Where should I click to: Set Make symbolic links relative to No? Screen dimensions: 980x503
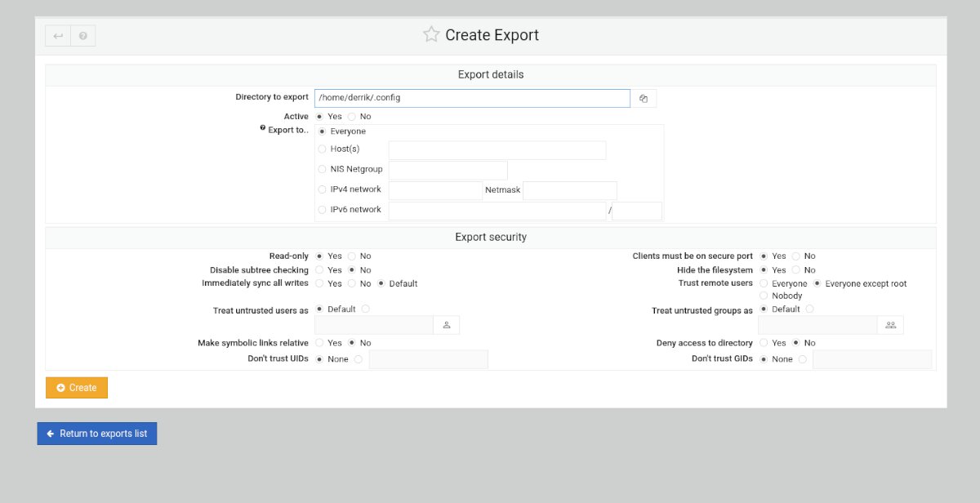[351, 343]
